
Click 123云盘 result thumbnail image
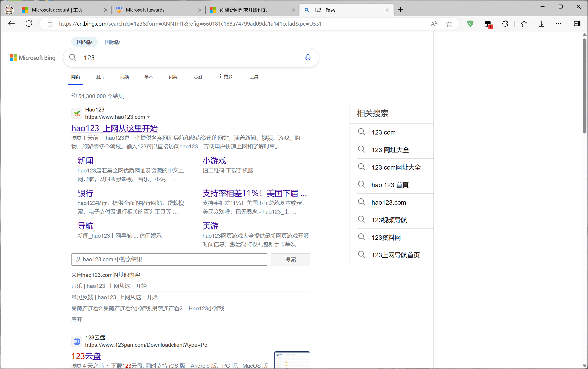point(292,360)
